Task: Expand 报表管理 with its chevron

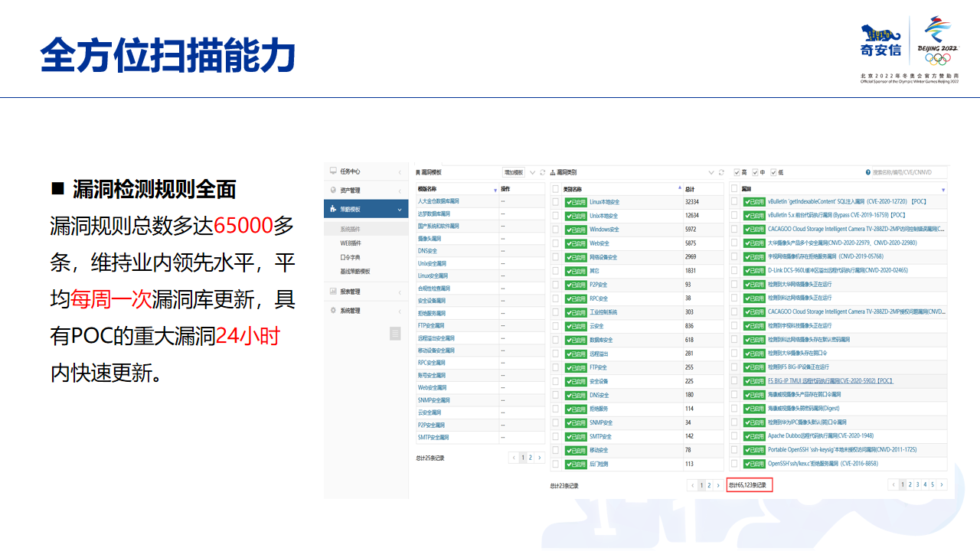Action: (399, 292)
